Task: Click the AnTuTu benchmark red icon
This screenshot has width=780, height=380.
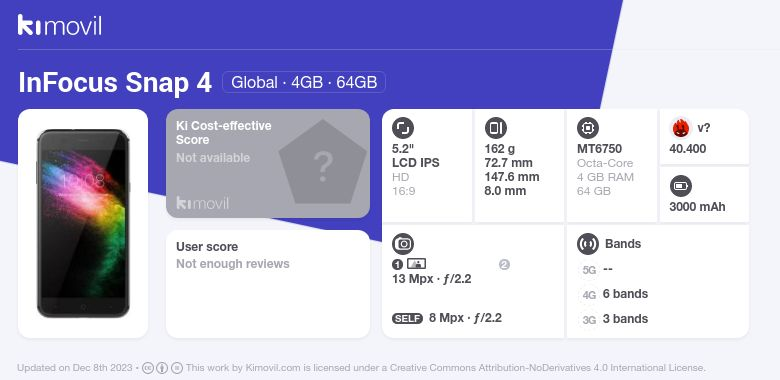Action: point(681,128)
